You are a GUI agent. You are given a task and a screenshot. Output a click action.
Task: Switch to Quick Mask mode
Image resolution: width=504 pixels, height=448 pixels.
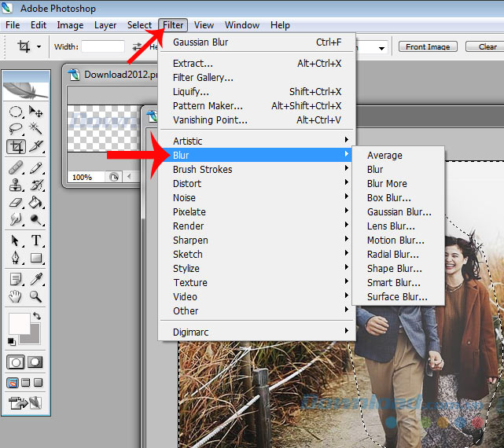(35, 362)
